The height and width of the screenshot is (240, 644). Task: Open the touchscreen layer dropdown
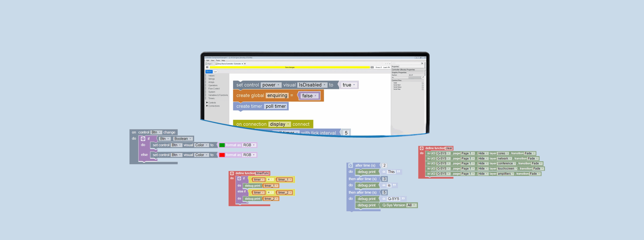tap(507, 169)
